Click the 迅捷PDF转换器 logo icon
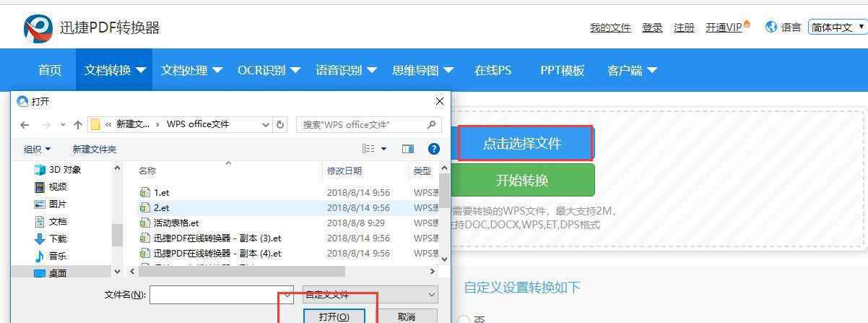Viewport: 868px width, 323px height. tap(38, 29)
